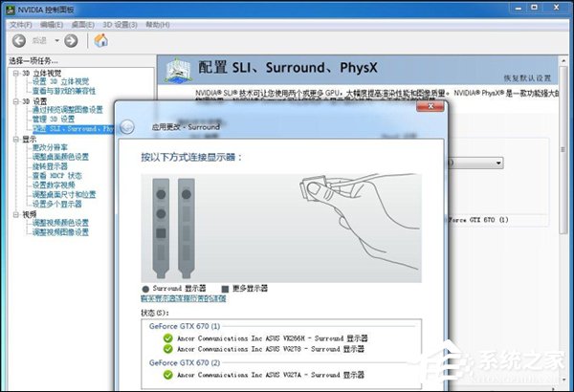
Task: Click the 更多显示器 legend square
Action: [x=225, y=289]
